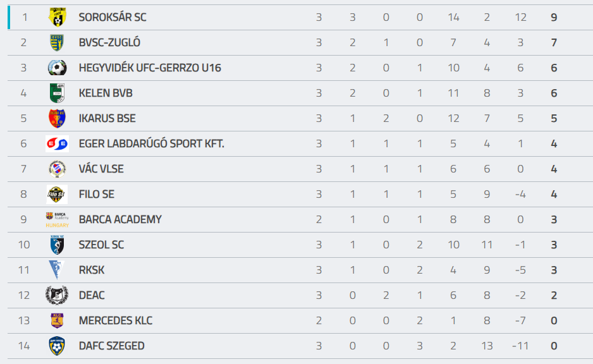
Task: Open the SOROKSÁR SC team link
Action: (x=113, y=18)
